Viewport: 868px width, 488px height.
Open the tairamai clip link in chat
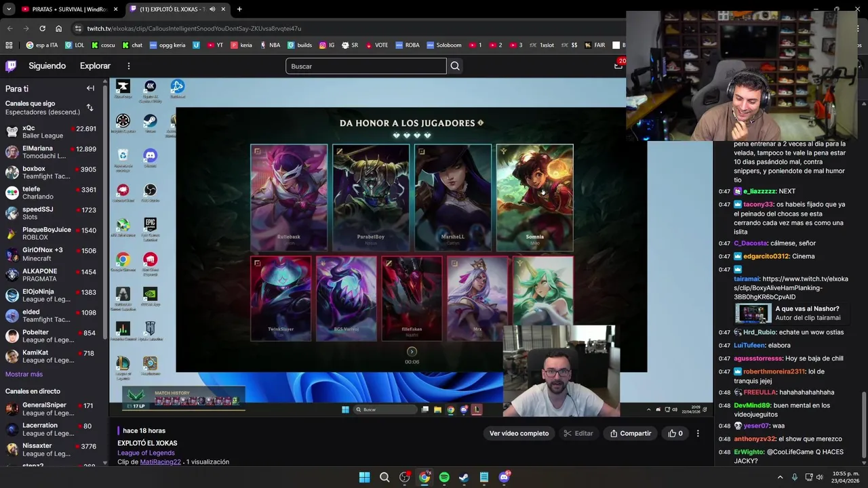pos(791,287)
